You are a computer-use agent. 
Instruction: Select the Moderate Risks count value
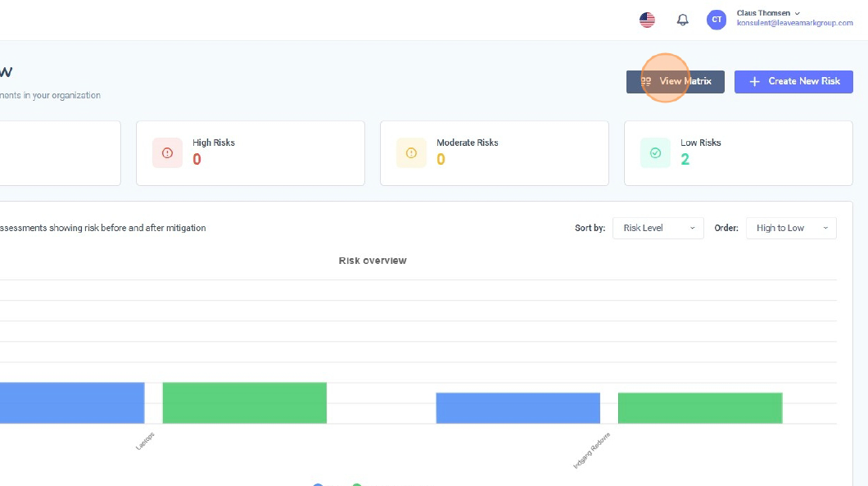pyautogui.click(x=441, y=160)
